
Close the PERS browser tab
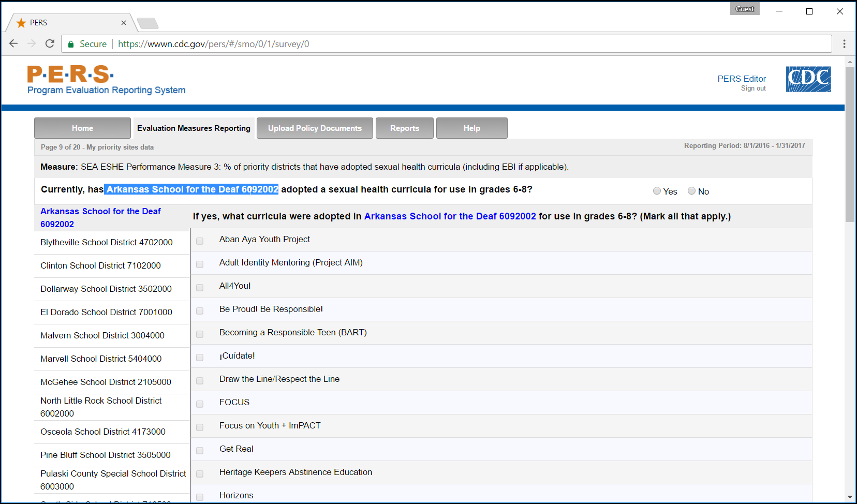(x=124, y=23)
